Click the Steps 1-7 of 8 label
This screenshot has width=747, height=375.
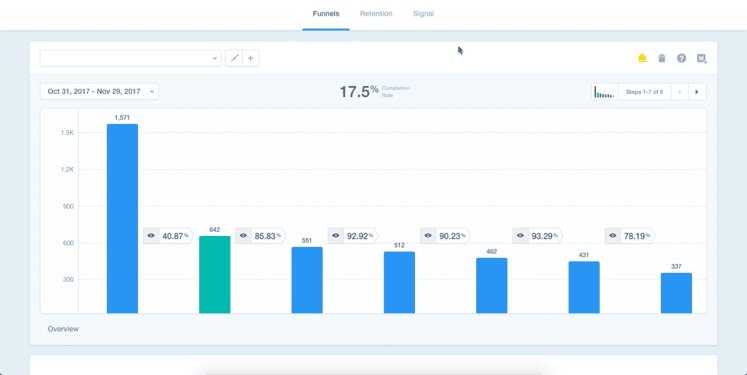point(644,91)
